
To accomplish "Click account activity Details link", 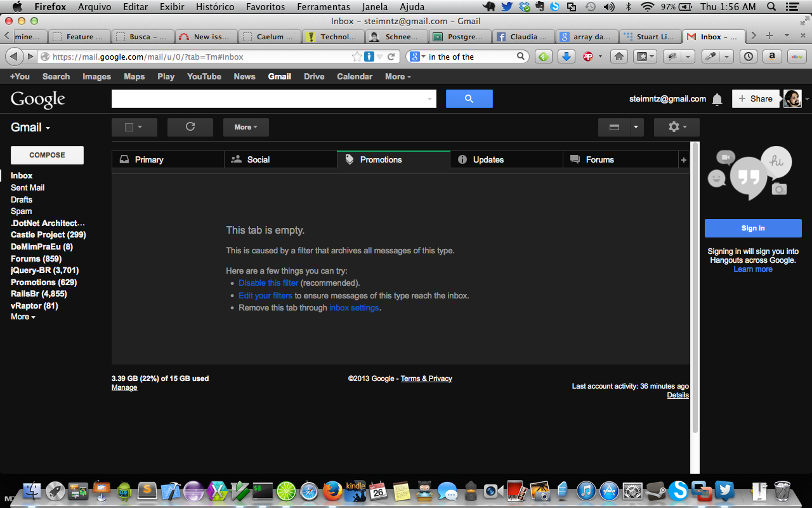I will tap(678, 395).
